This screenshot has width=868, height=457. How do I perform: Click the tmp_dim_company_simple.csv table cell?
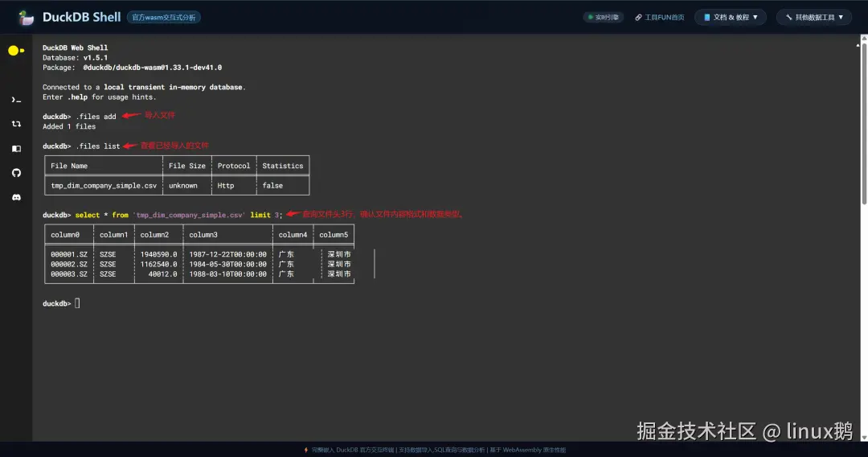coord(104,186)
